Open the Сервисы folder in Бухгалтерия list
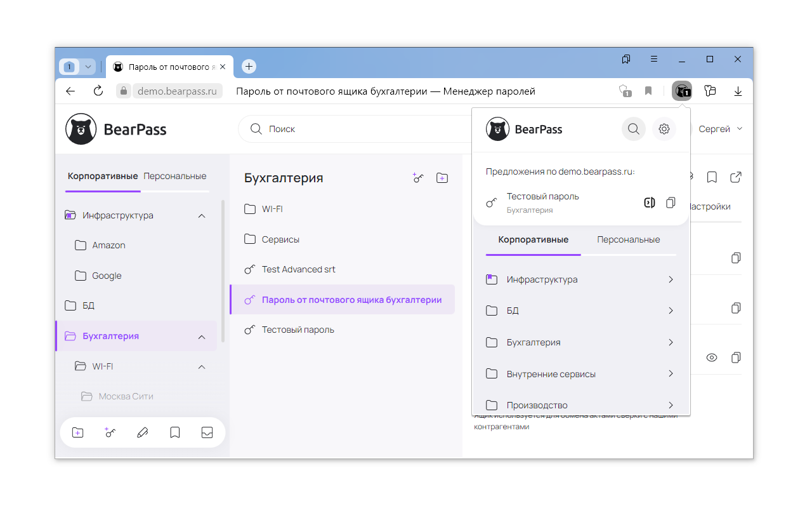Image resolution: width=812 pixels, height=508 pixels. click(x=280, y=239)
